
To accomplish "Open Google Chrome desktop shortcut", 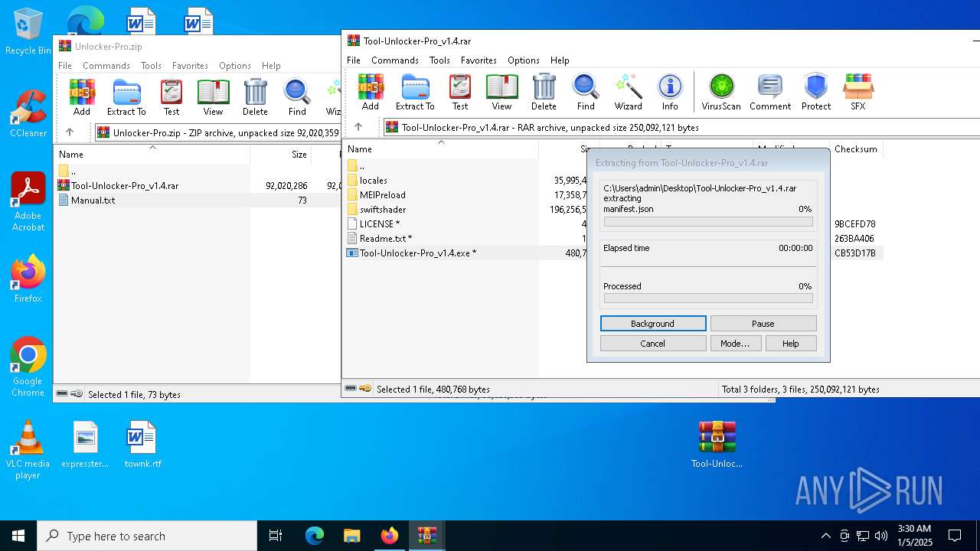I will tap(28, 367).
